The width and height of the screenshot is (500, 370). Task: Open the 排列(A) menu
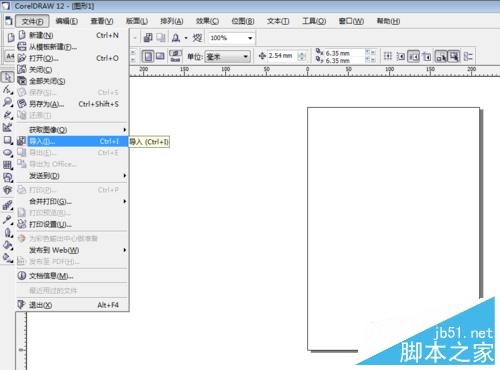(172, 21)
